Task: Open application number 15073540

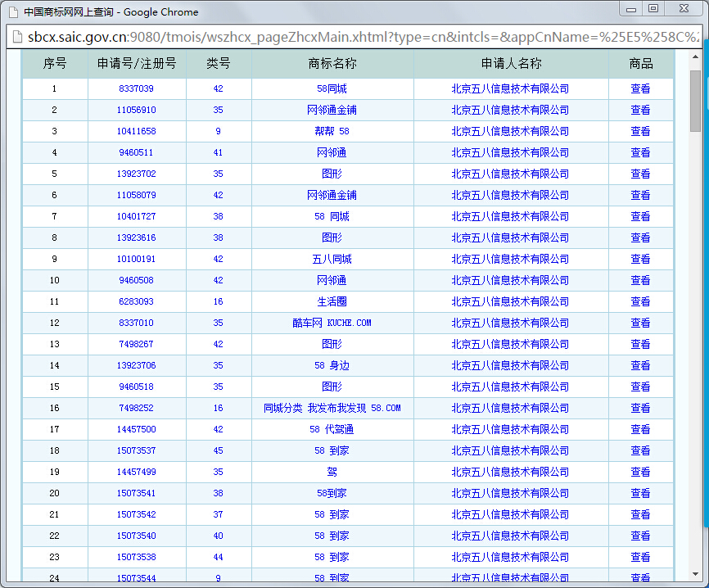Action: coord(136,535)
